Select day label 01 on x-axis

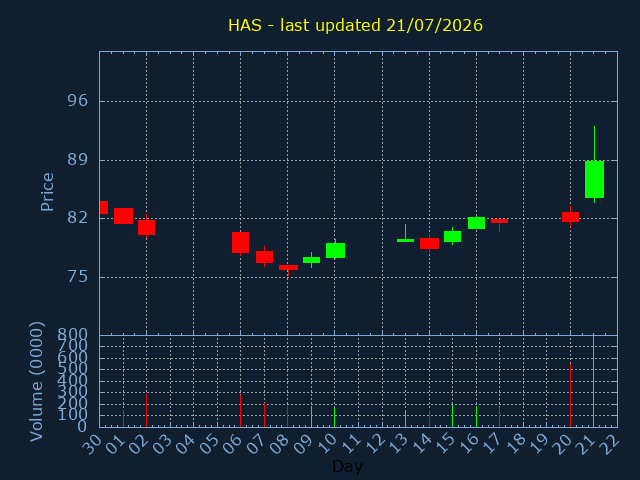click(116, 443)
